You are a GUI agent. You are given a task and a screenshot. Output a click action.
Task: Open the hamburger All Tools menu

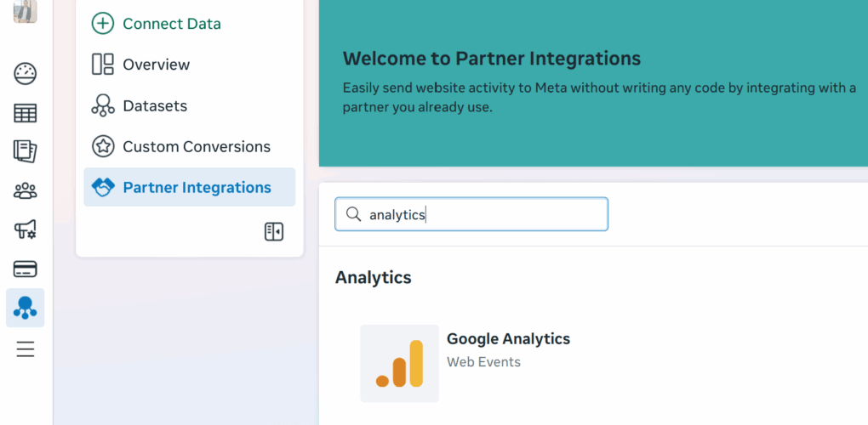pyautogui.click(x=26, y=348)
